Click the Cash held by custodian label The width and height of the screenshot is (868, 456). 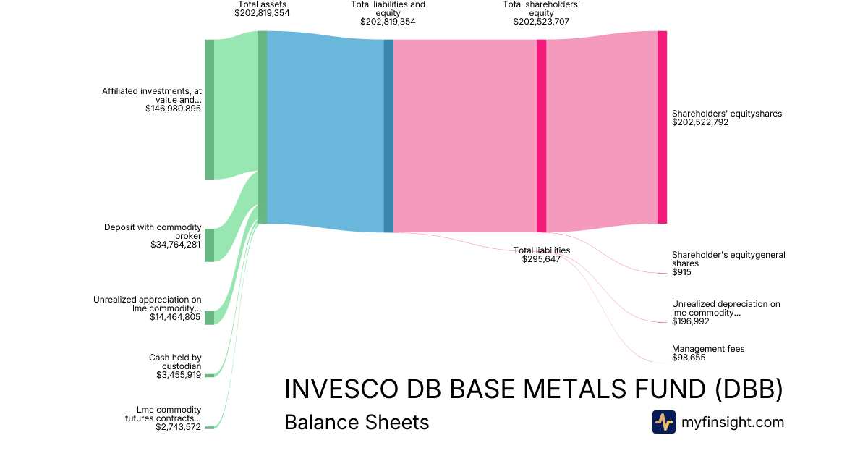pos(175,366)
